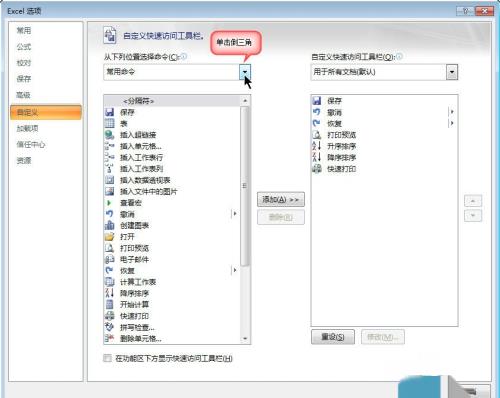Select the 自定义 category
The image size is (500, 398).
(46, 112)
